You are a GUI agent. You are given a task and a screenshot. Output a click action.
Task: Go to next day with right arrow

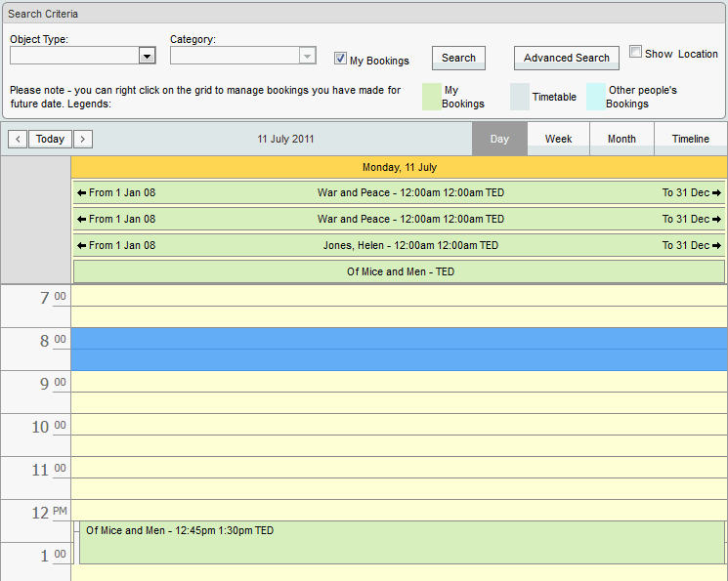tap(83, 139)
